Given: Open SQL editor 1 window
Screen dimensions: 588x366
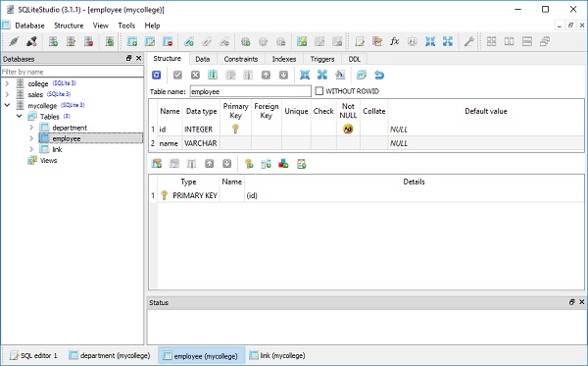Looking at the screenshot, I should click(33, 355).
